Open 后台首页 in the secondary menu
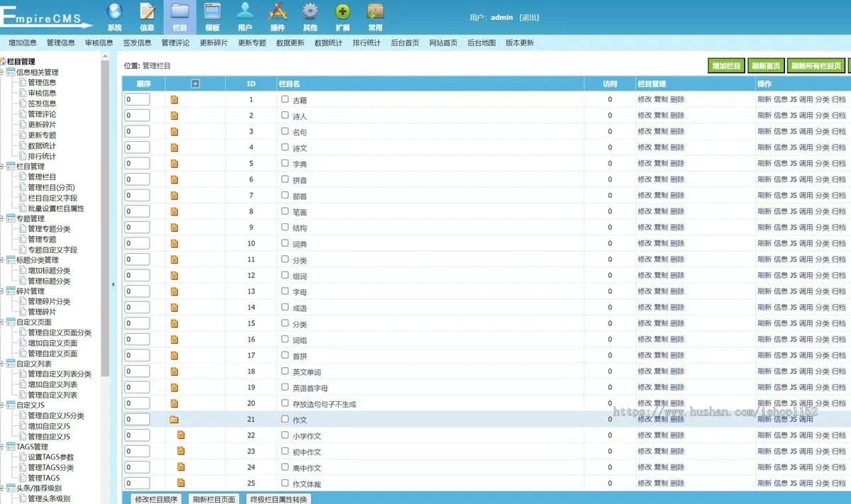The width and height of the screenshot is (851, 504). 405,43
